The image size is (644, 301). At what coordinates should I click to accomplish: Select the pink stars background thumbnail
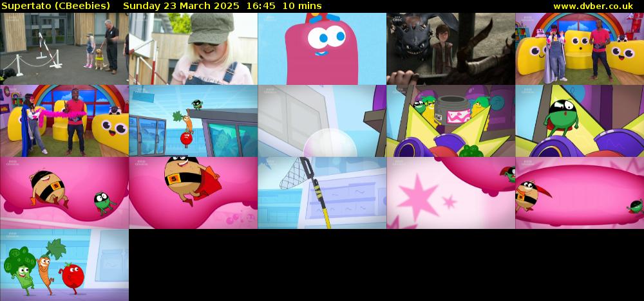tap(451, 193)
